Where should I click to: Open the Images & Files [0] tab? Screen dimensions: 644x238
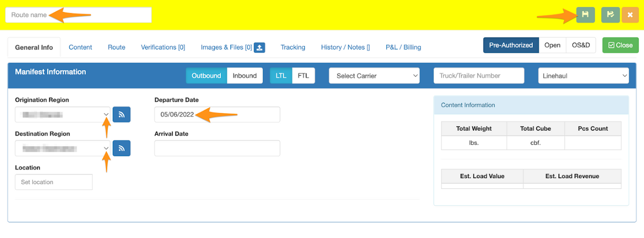coord(226,47)
